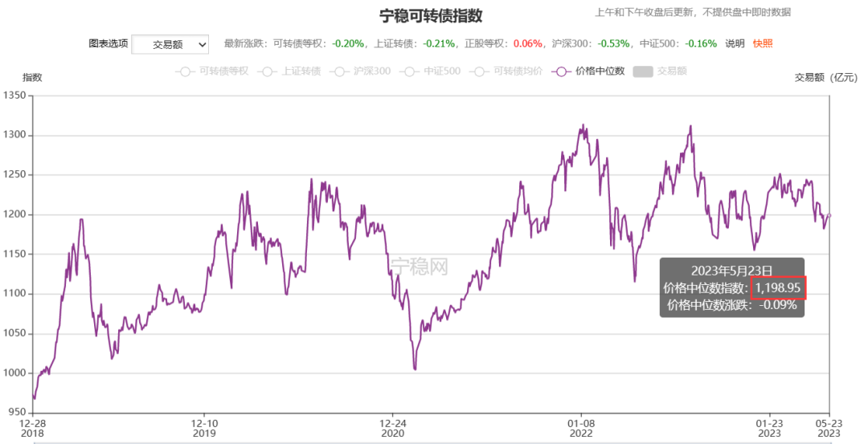Click the 12-24 2020 axis label
868x444 pixels.
(x=392, y=428)
